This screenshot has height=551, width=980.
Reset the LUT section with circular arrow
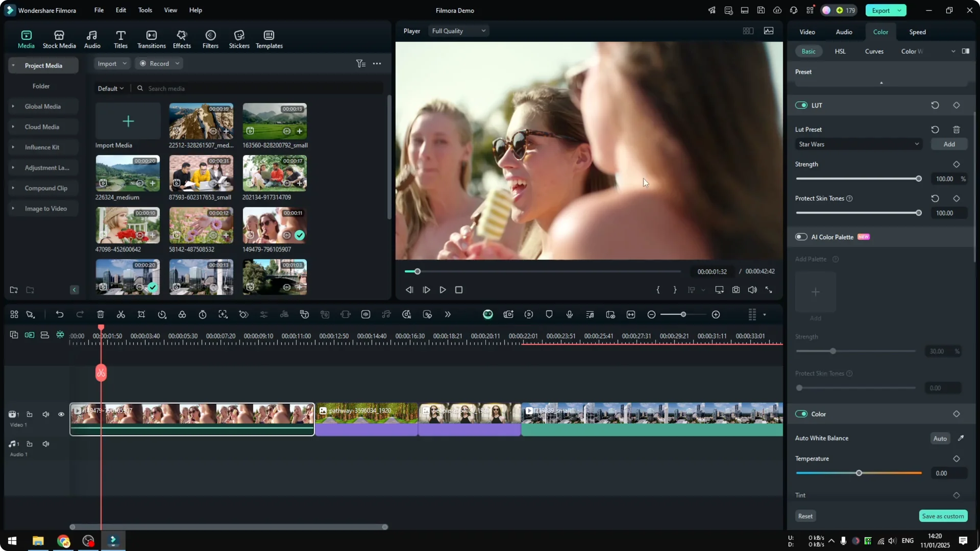tap(935, 105)
